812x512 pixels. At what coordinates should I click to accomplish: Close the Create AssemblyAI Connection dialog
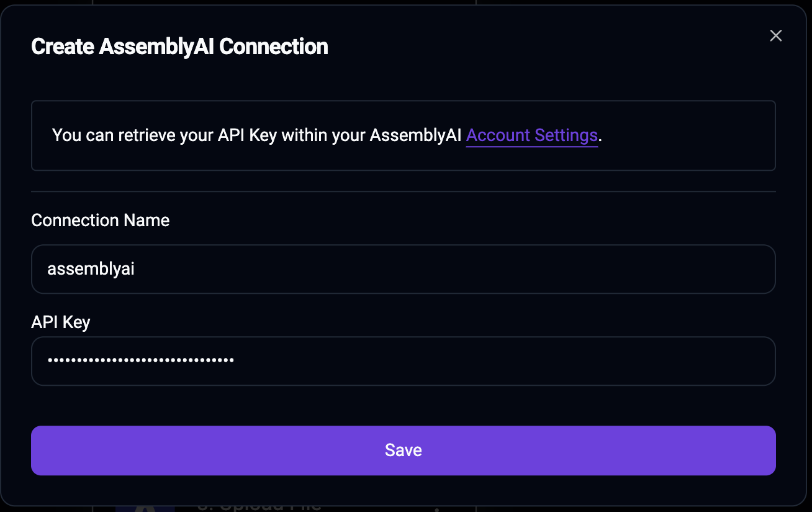(x=775, y=35)
